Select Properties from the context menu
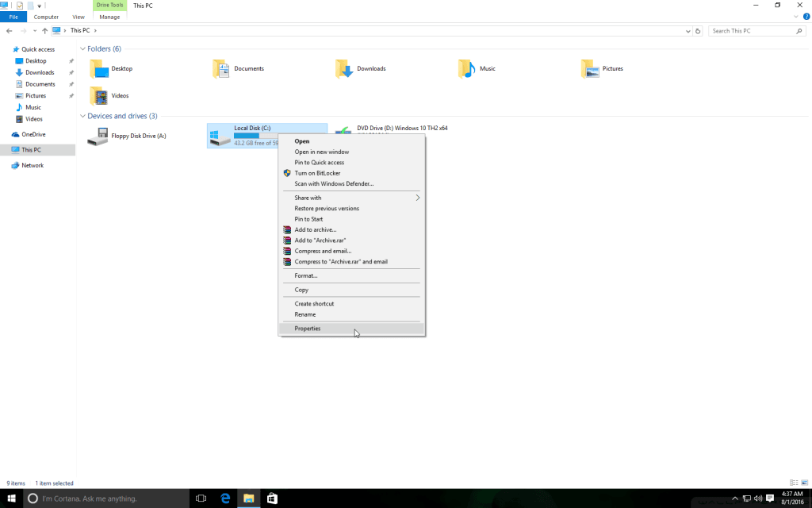Image resolution: width=812 pixels, height=508 pixels. point(308,328)
